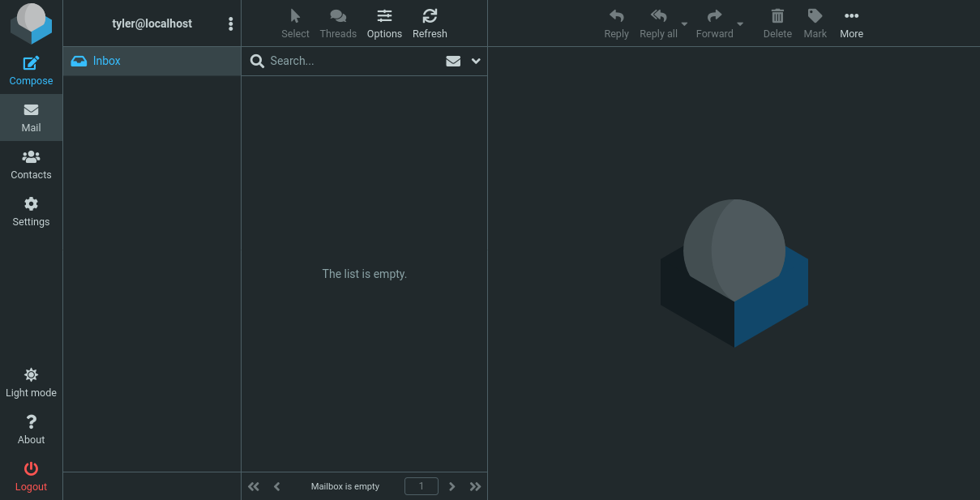Select the Inbox folder
Screen dimensions: 980x500
pyautogui.click(x=106, y=61)
